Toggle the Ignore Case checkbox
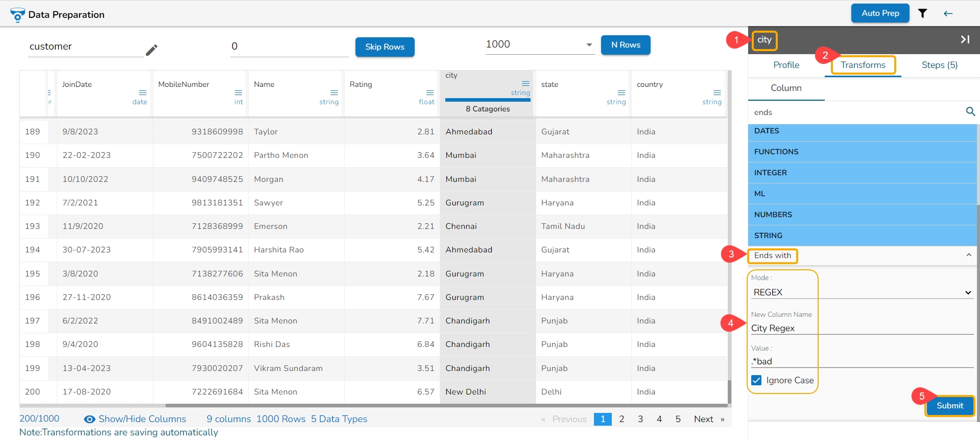Viewport: 980px width, 440px height. [x=756, y=380]
